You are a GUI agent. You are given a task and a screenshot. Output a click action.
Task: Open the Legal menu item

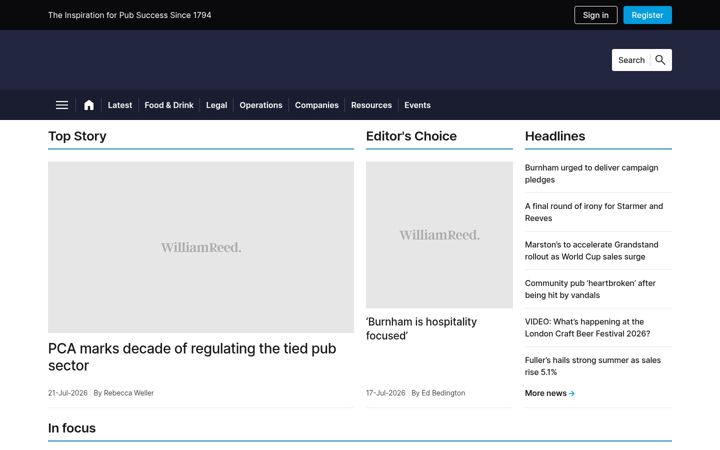point(217,105)
